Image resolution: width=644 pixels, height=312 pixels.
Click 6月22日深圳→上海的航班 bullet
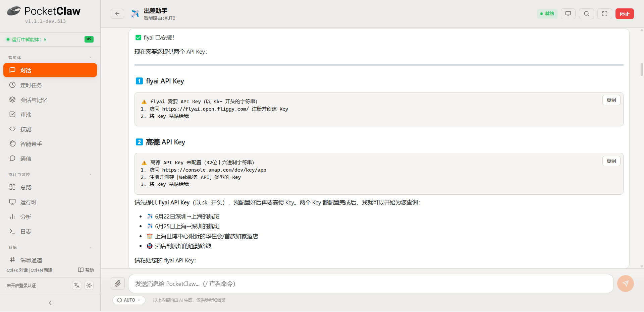(187, 216)
